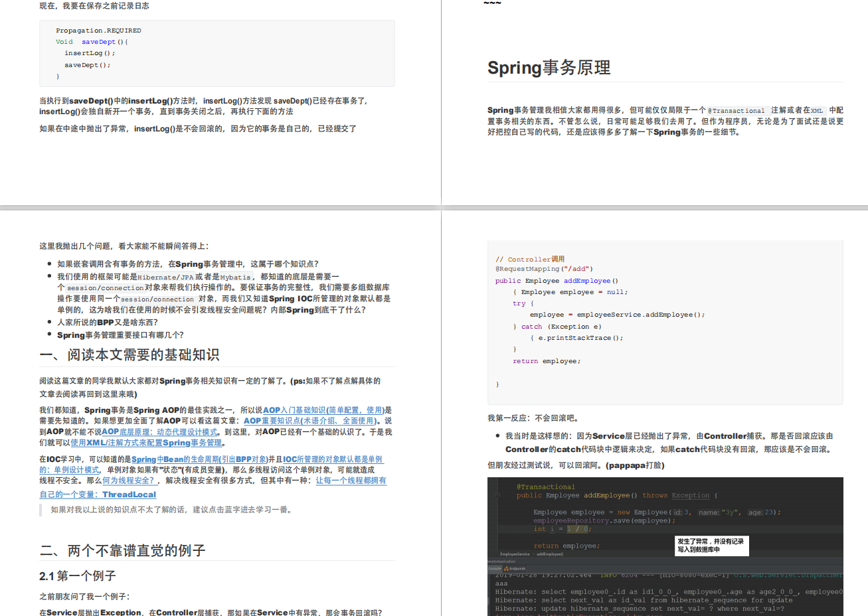This screenshot has width=868, height=616.
Task: Click the line 我第一反应：不会回滚吧。
Action: pyautogui.click(x=533, y=418)
